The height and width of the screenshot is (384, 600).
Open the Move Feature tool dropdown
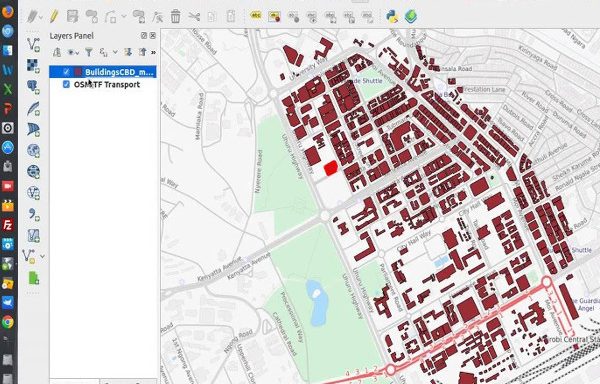coord(124,16)
